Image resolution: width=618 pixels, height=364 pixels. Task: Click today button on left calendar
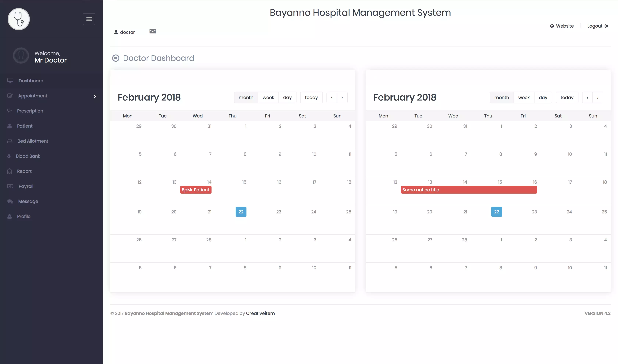pyautogui.click(x=311, y=97)
